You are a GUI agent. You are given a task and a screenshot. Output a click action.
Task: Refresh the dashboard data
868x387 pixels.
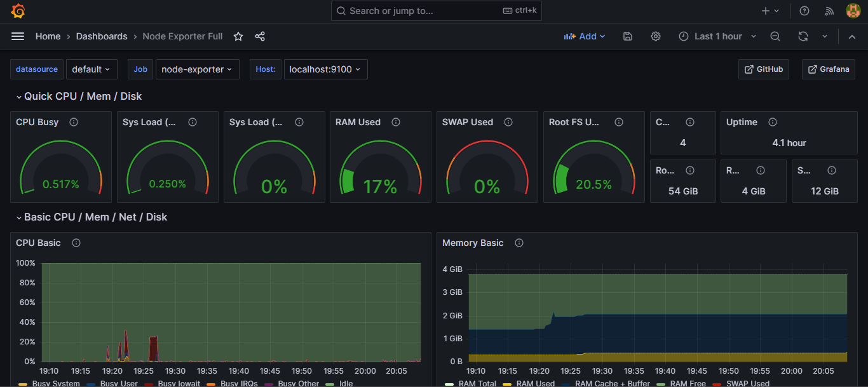pos(803,36)
